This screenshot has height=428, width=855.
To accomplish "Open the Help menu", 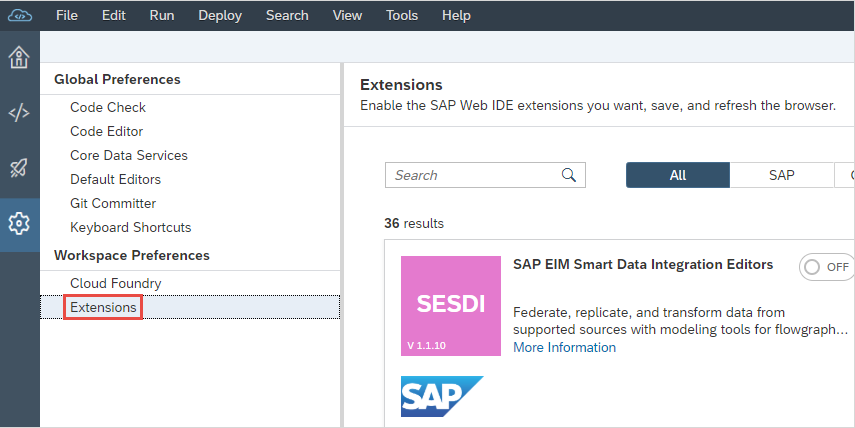I will pos(456,15).
